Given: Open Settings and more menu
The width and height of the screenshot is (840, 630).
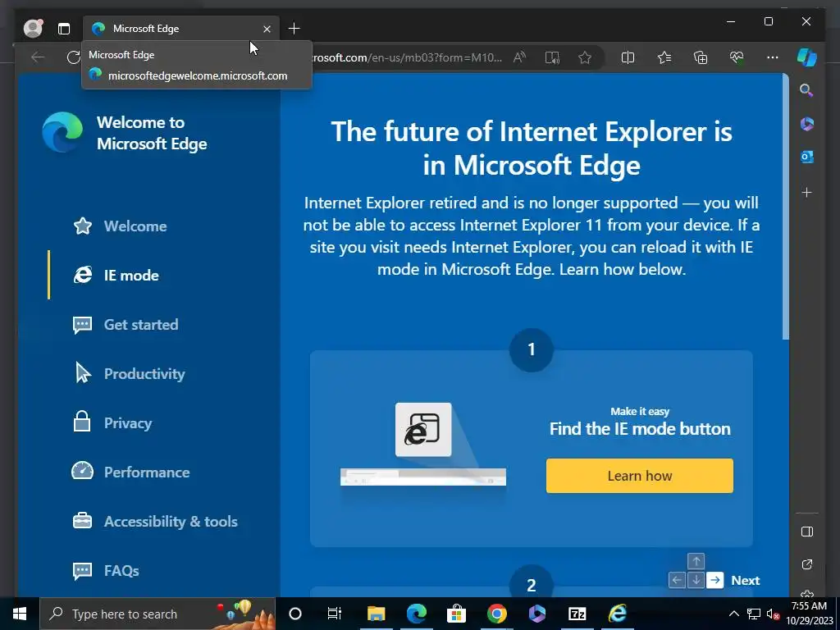Looking at the screenshot, I should click(773, 57).
